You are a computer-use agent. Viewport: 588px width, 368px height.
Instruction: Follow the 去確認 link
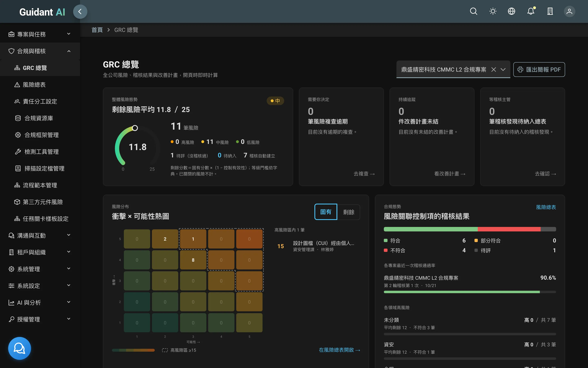546,174
